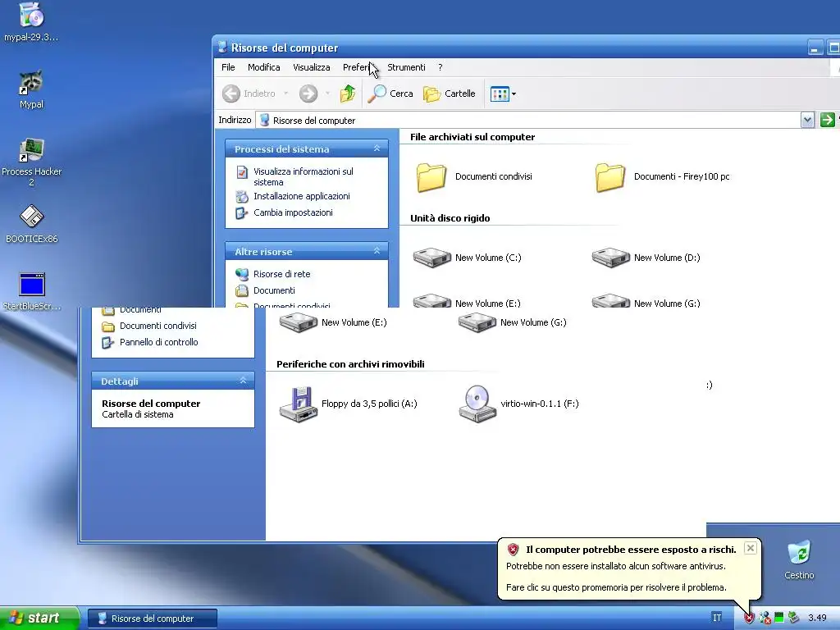
Task: Expand the Indirizzo address bar dropdown
Action: pos(807,120)
